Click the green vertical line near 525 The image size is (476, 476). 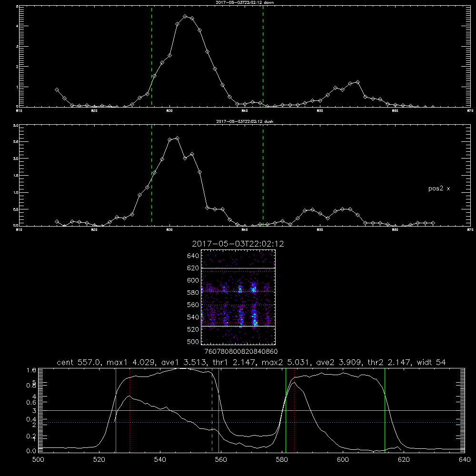116,410
